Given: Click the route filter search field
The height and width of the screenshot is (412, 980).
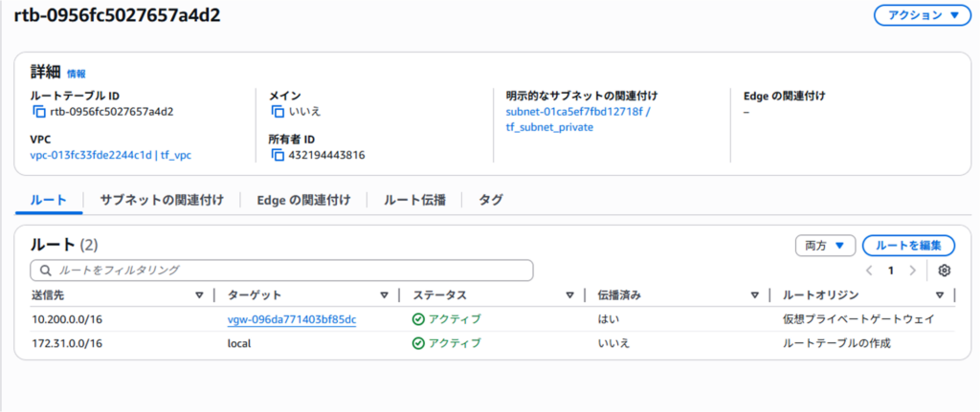Looking at the screenshot, I should (x=281, y=271).
